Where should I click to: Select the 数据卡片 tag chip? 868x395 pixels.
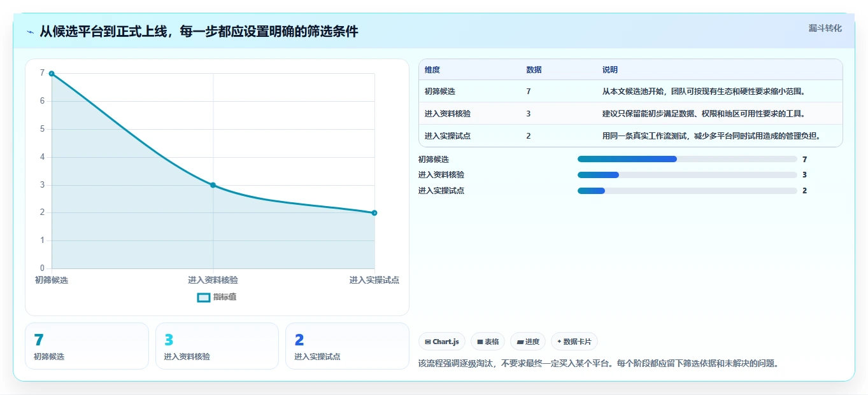(574, 342)
